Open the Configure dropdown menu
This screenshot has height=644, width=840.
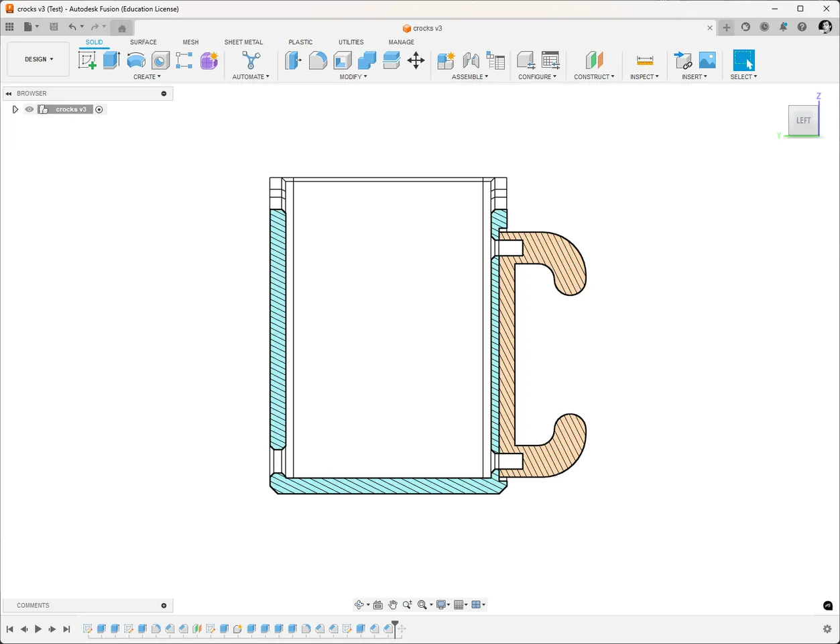point(537,76)
